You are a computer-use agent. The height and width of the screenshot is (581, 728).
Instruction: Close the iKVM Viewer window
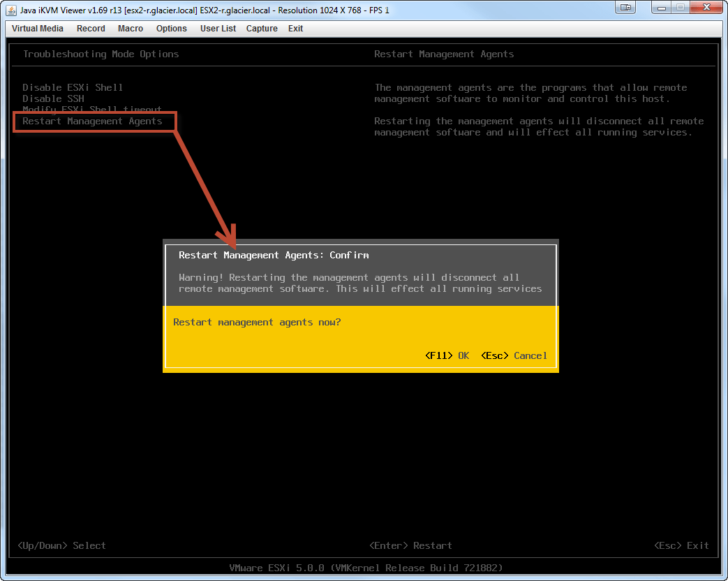click(x=706, y=8)
